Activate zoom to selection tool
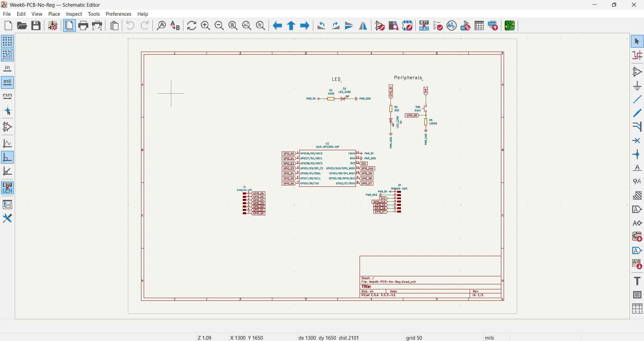The height and width of the screenshot is (341, 644). [261, 25]
